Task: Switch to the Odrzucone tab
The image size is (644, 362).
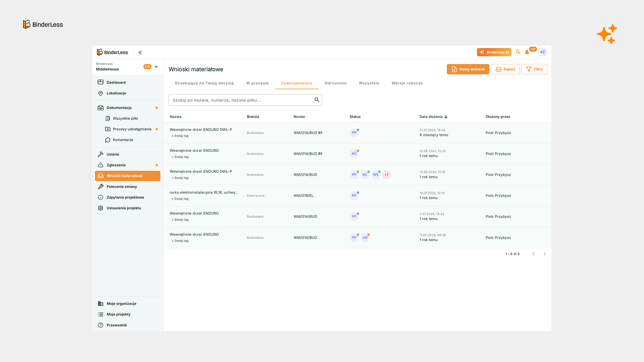Action: (x=335, y=83)
